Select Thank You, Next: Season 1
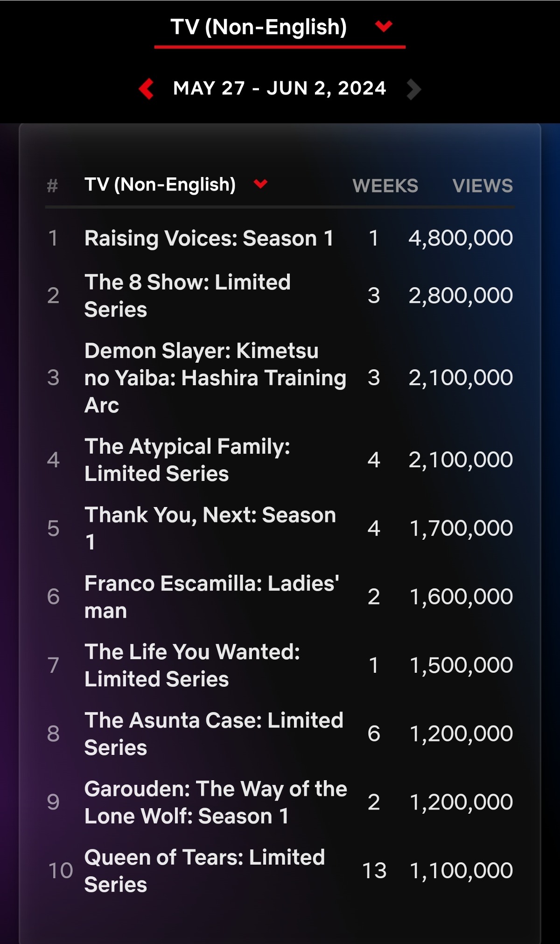 pos(210,528)
